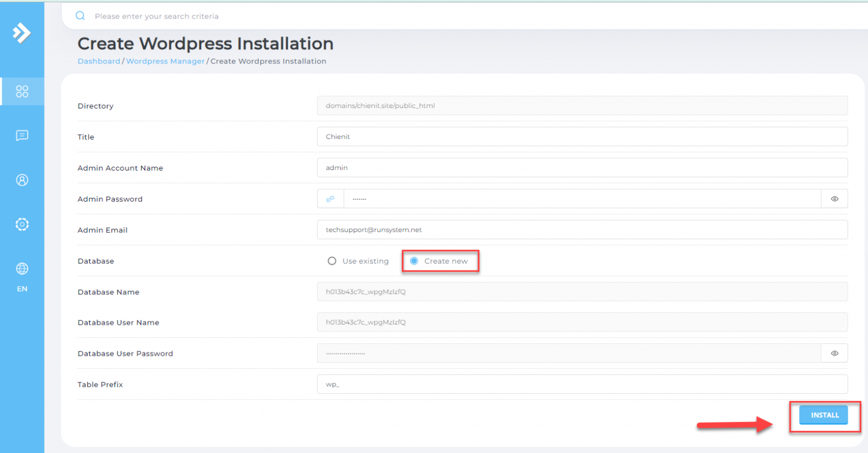Viewport: 868px width, 453px height.
Task: Open the Wordpress Manager breadcrumb link
Action: tap(165, 61)
